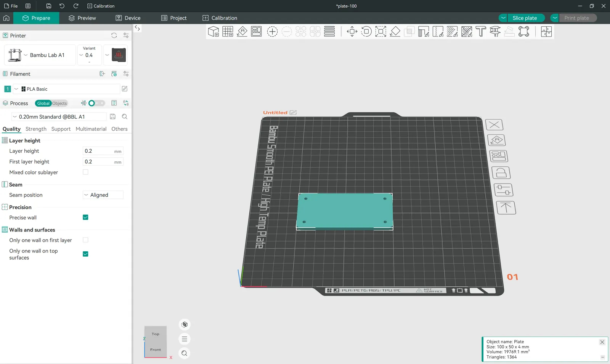The image size is (610, 364).
Task: Select the Move tool
Action: [352, 32]
